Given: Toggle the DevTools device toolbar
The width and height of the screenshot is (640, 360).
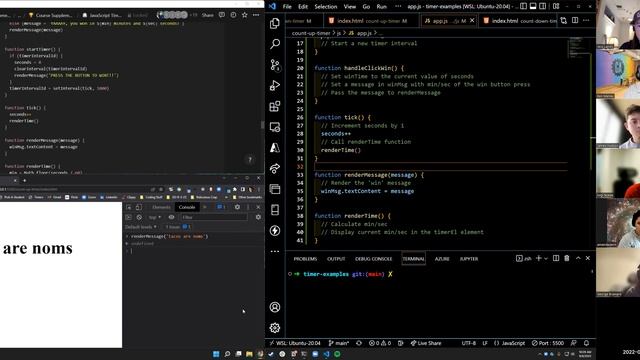Looking at the screenshot, I should point(139,207).
